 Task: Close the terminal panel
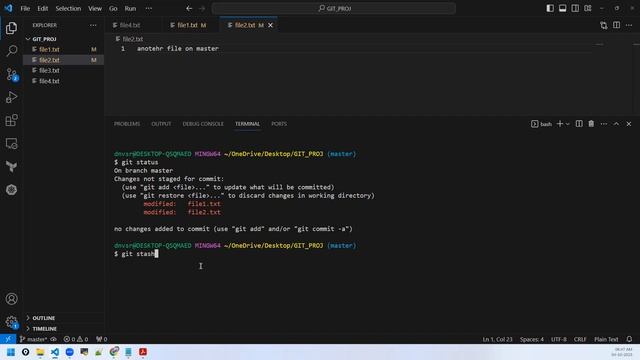pos(629,124)
